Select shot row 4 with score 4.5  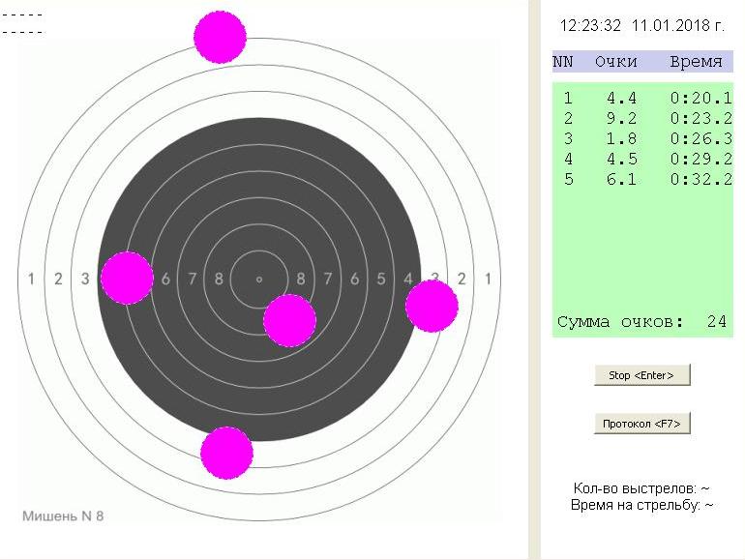coord(642,159)
